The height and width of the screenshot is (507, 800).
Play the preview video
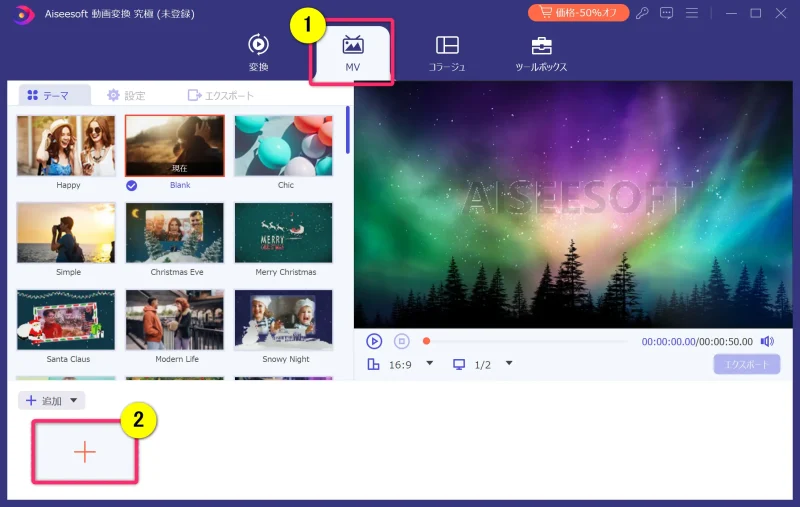374,341
